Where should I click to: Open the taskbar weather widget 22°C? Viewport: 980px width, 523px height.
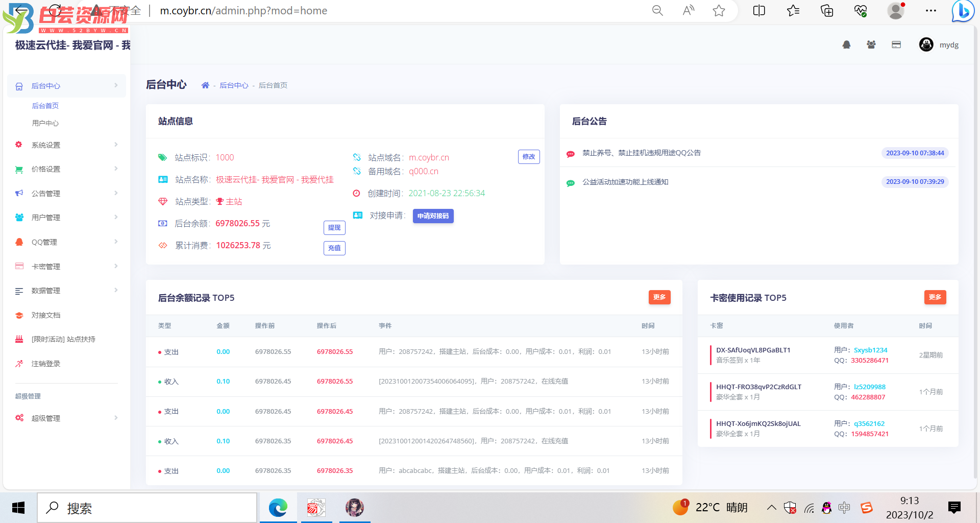pyautogui.click(x=710, y=507)
